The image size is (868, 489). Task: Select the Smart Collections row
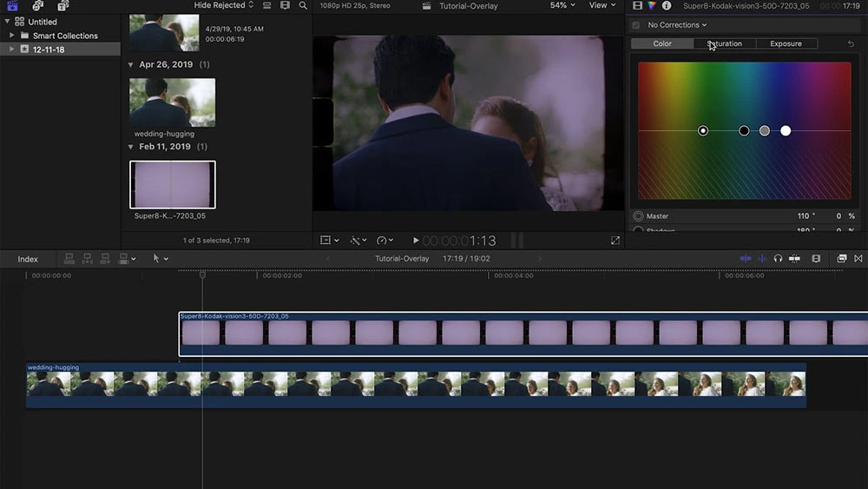pos(60,36)
